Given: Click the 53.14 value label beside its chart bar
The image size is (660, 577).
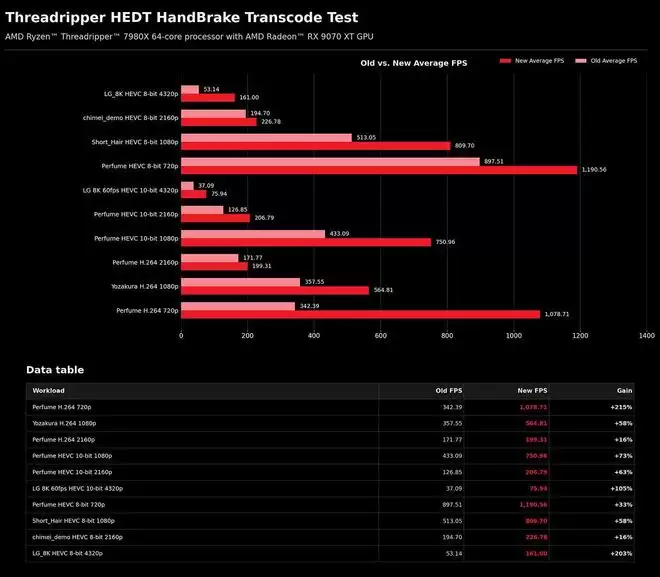Looking at the screenshot, I should [x=211, y=90].
